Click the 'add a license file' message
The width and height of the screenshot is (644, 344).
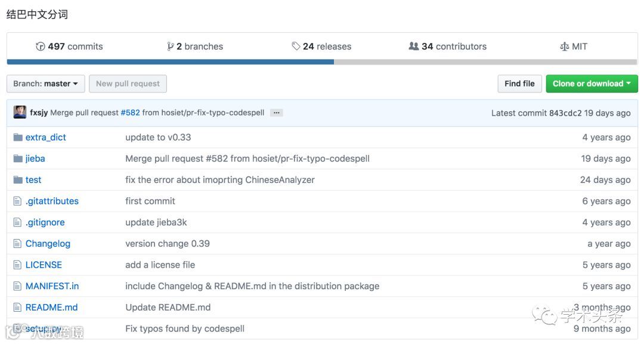click(x=160, y=265)
